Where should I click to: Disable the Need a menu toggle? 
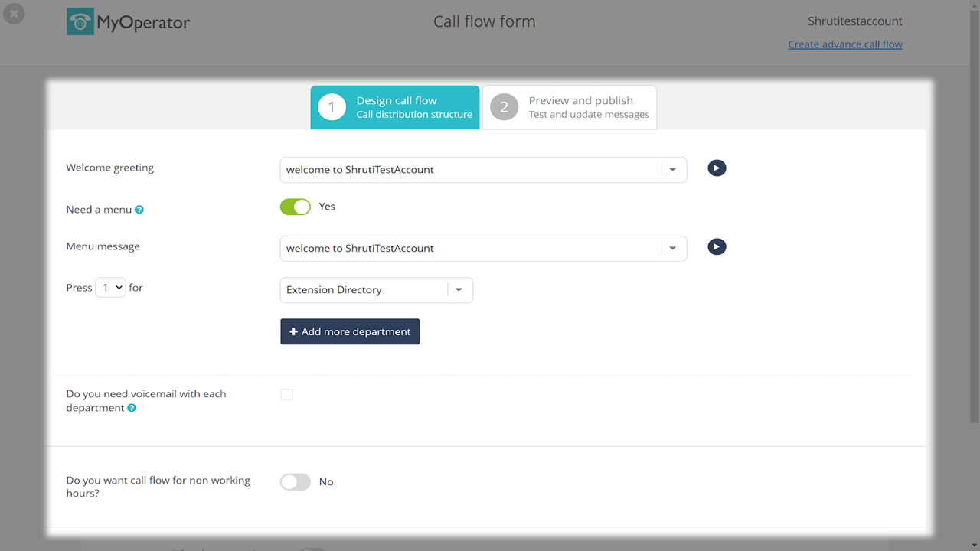[296, 207]
